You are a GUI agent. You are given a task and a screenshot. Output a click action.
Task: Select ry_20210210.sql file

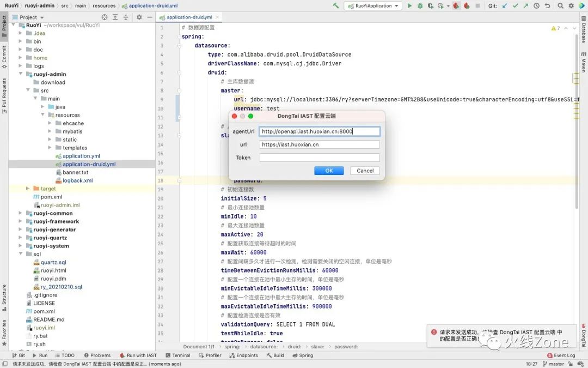tap(61, 287)
